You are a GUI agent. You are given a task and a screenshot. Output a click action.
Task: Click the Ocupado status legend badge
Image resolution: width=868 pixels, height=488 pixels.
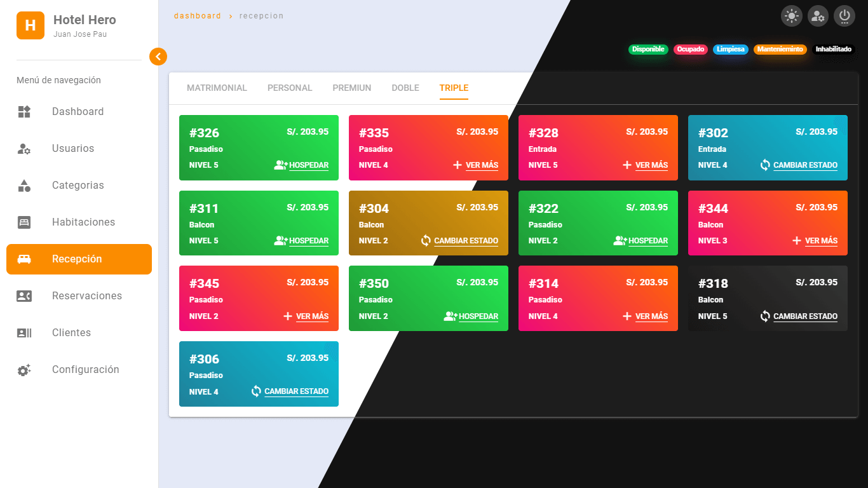[x=691, y=50]
